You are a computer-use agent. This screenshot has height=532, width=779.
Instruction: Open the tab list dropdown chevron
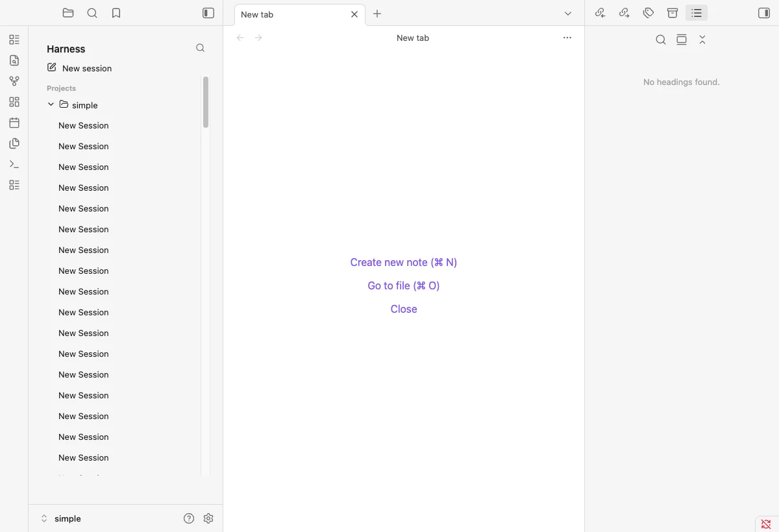point(568,14)
